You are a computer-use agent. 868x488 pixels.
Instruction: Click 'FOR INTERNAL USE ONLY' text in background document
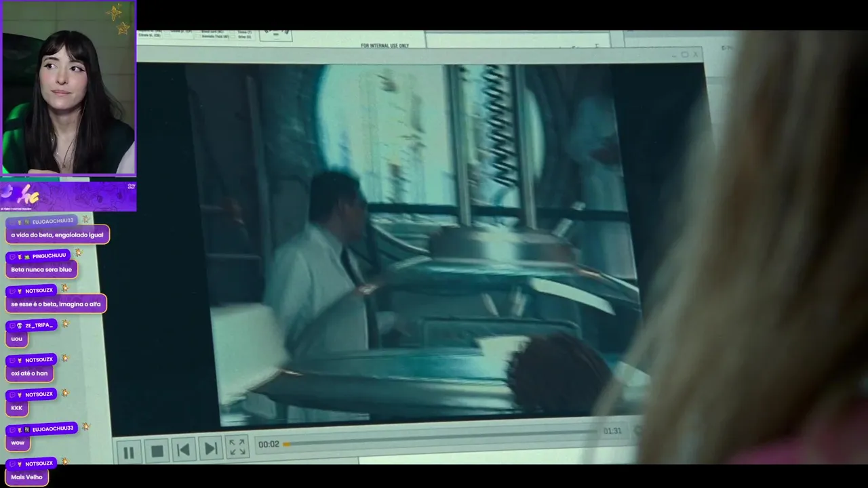click(x=384, y=45)
